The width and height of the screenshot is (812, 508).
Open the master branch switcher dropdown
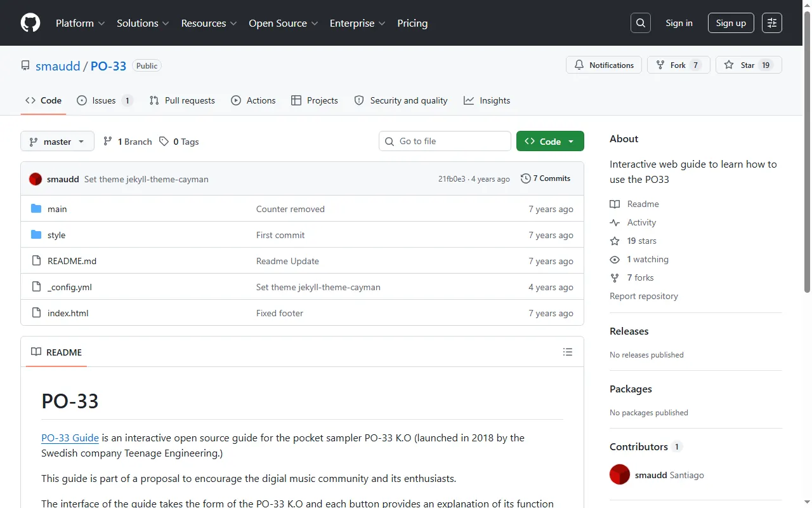[57, 141]
